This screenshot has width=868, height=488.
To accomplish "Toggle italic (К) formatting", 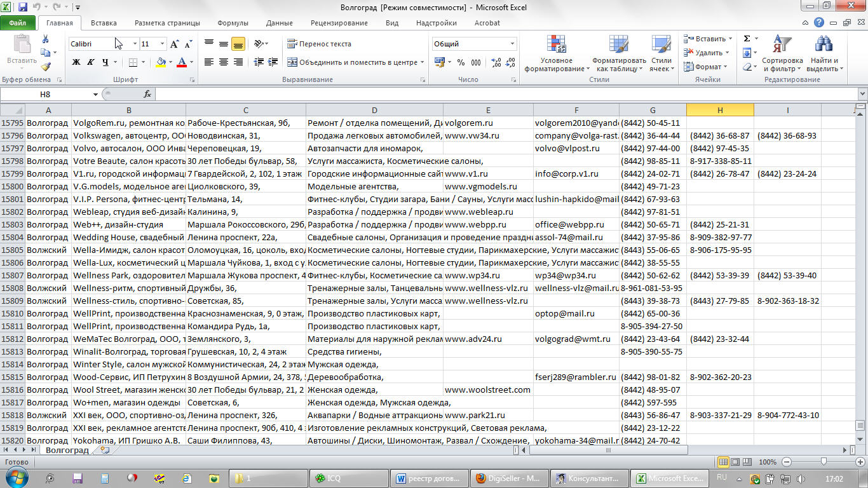I will click(x=90, y=62).
